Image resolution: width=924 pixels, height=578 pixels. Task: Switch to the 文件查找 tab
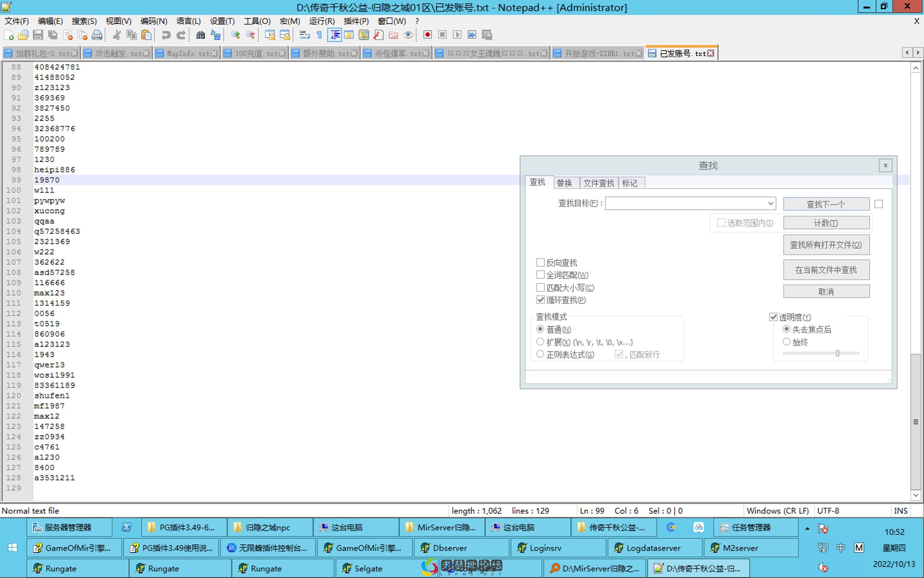pos(599,183)
